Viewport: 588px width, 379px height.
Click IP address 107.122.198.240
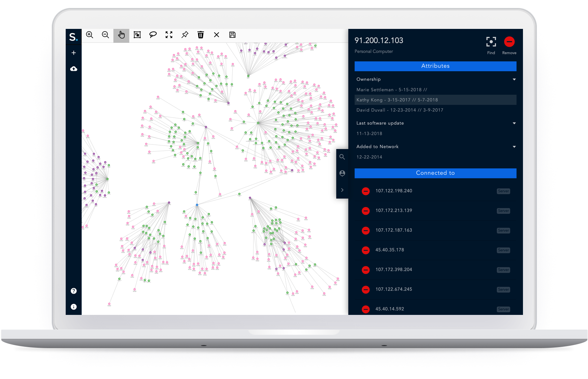(x=394, y=191)
